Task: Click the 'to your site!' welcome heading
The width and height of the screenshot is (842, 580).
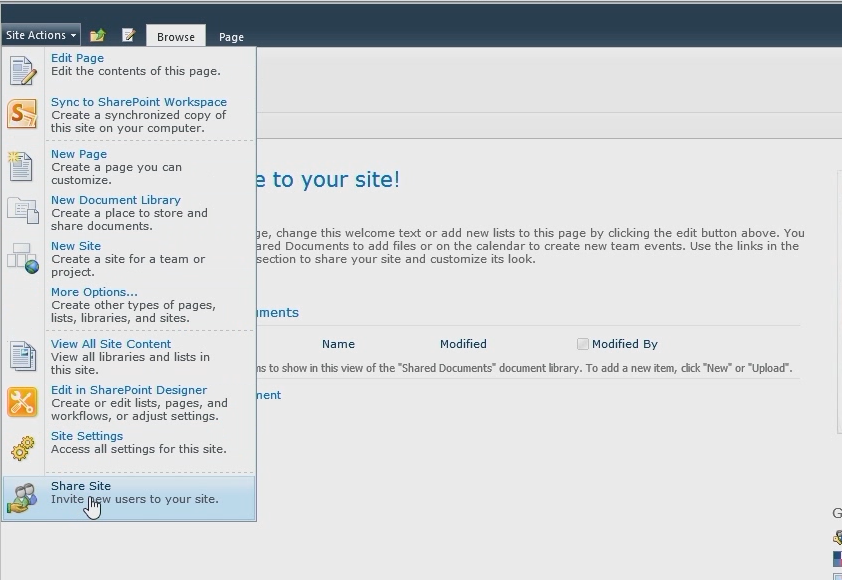Action: (x=328, y=179)
